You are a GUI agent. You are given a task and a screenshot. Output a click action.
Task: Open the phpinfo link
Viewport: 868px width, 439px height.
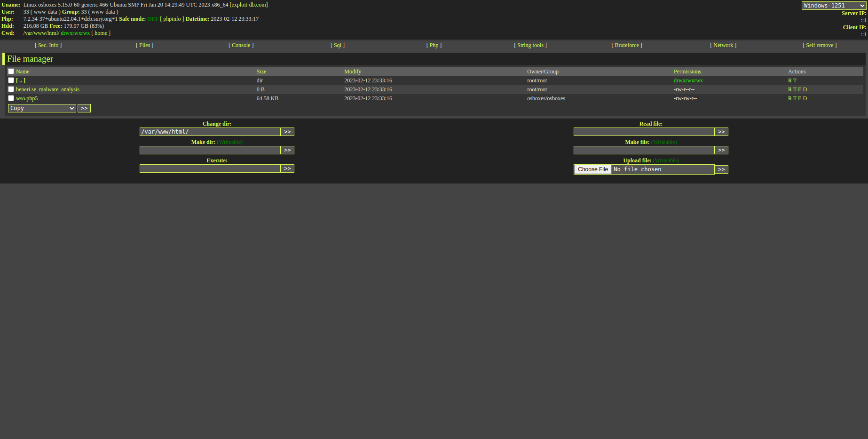pyautogui.click(x=172, y=19)
